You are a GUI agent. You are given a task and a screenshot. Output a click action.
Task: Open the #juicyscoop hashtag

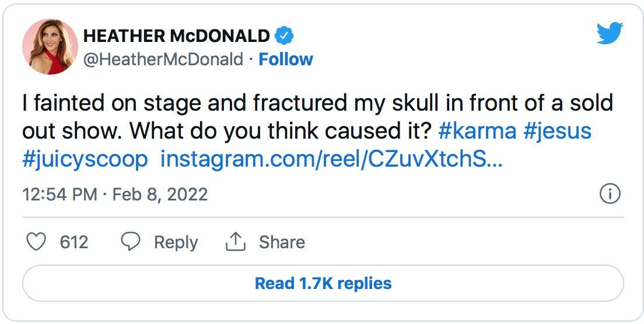[x=85, y=160]
